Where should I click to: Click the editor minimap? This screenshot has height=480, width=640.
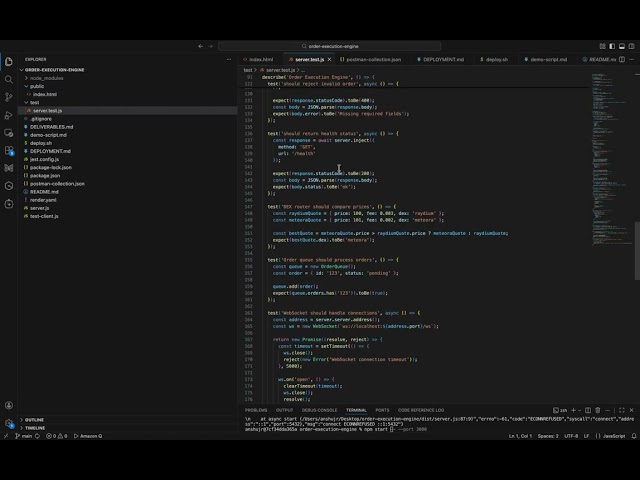(x=611, y=159)
